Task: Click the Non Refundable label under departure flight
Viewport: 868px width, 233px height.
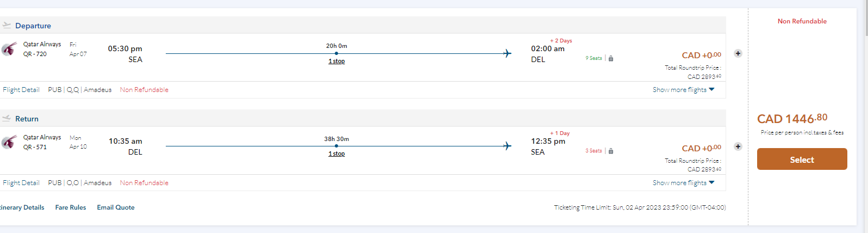Action: 144,90
